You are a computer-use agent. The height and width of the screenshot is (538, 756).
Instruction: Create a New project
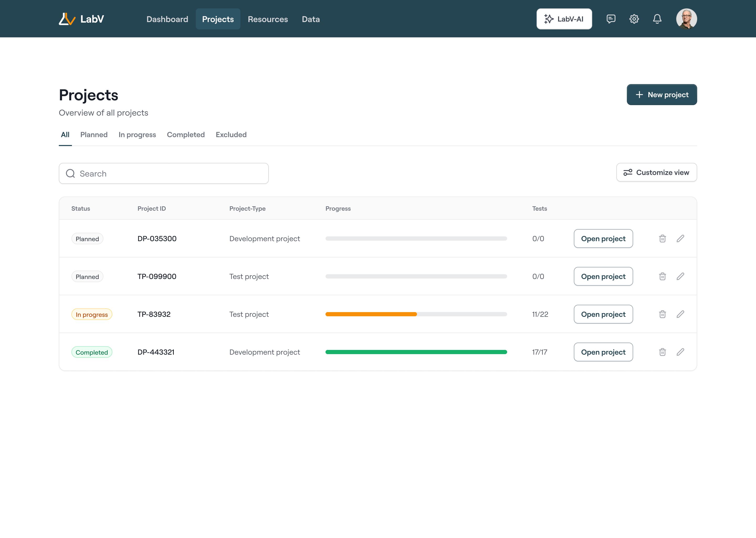click(x=662, y=95)
